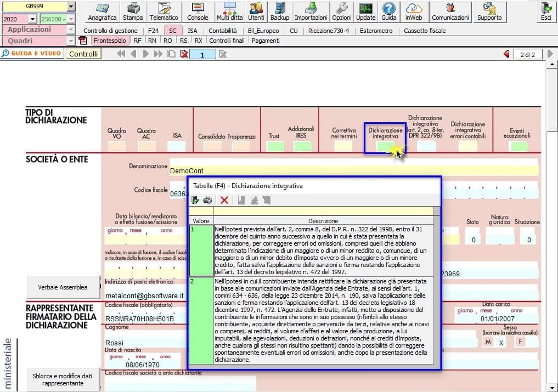Screen dimensions: 558x392
Task: Open the Pagamenti tab
Action: (266, 41)
